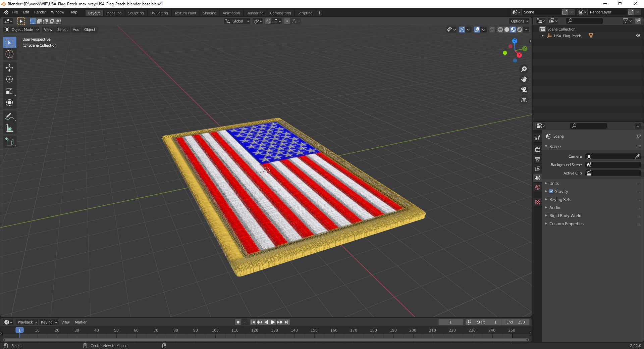This screenshot has height=349, width=644.
Task: Select the Measure ruler tool
Action: coord(9,129)
